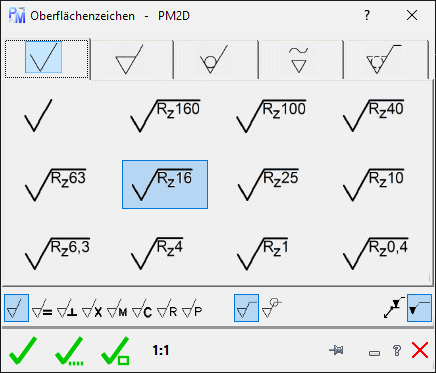This screenshot has width=436, height=373.
Task: Open help via the bottom question mark
Action: click(x=397, y=351)
